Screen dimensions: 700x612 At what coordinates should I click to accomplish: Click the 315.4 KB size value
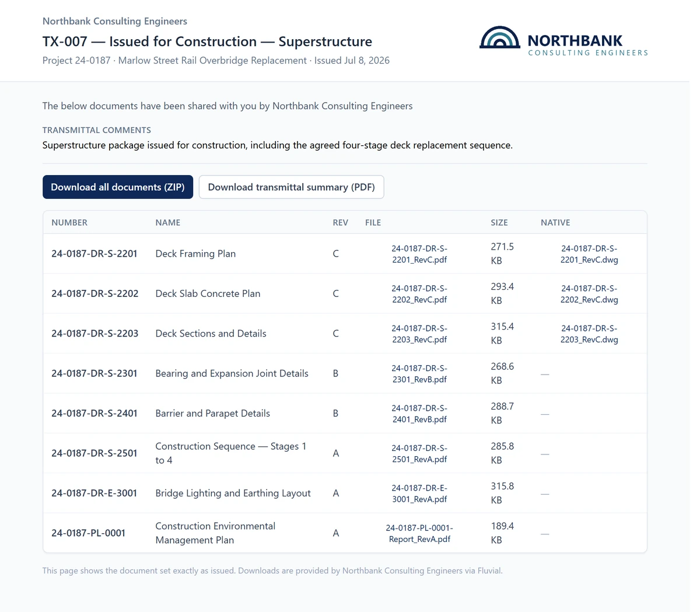coord(502,334)
